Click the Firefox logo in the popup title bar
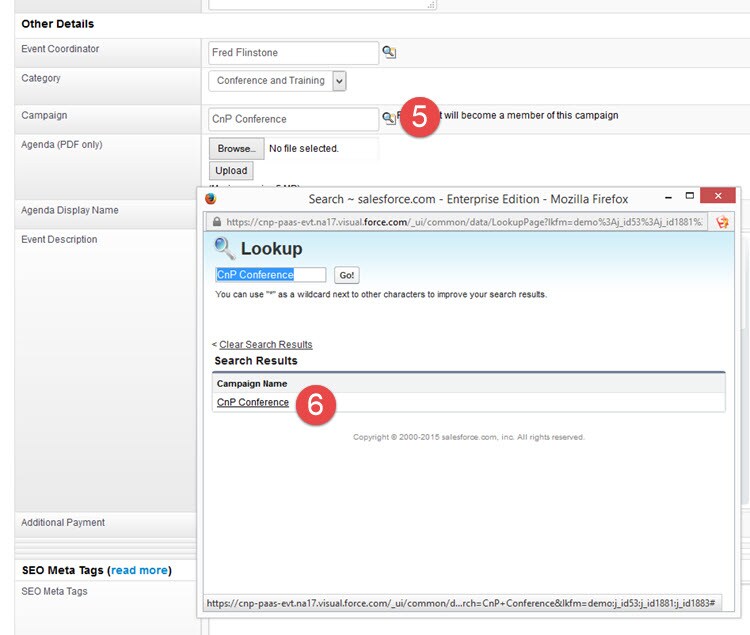This screenshot has height=635, width=750. click(x=210, y=199)
